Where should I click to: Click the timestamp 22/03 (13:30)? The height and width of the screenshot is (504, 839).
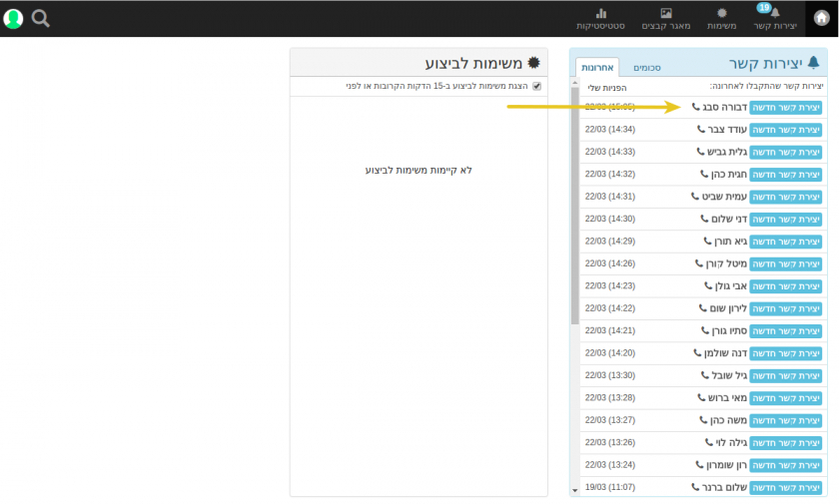point(610,375)
